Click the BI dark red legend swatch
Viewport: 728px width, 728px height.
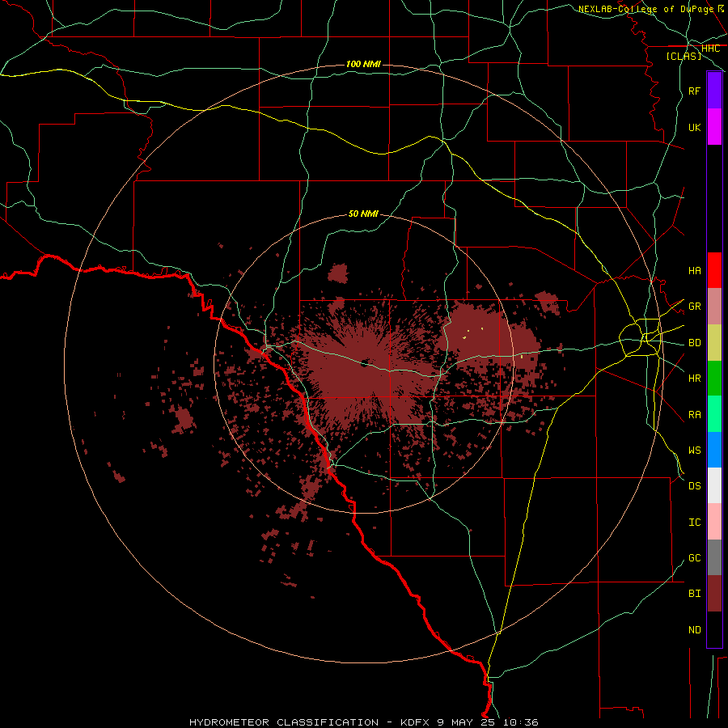coord(714,594)
